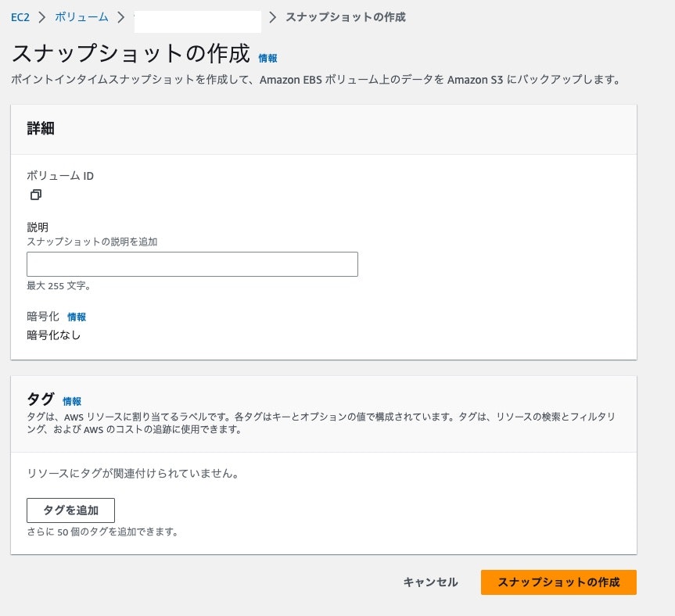The width and height of the screenshot is (675, 616).
Task: Create the snapshot using the orange button
Action: tap(559, 582)
